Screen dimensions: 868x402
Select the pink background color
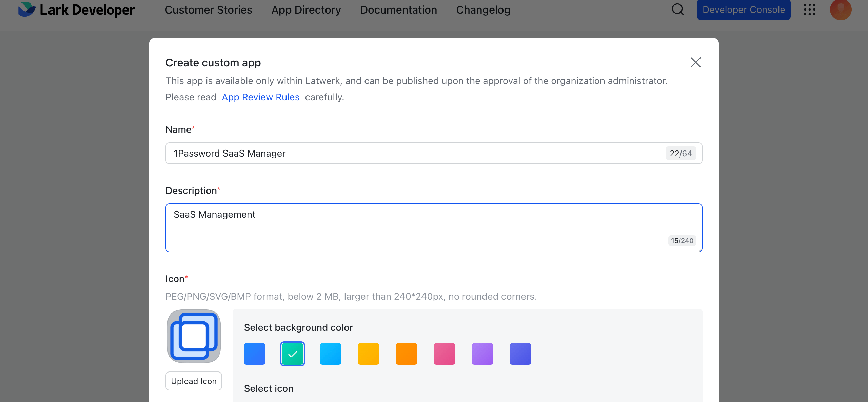tap(444, 354)
